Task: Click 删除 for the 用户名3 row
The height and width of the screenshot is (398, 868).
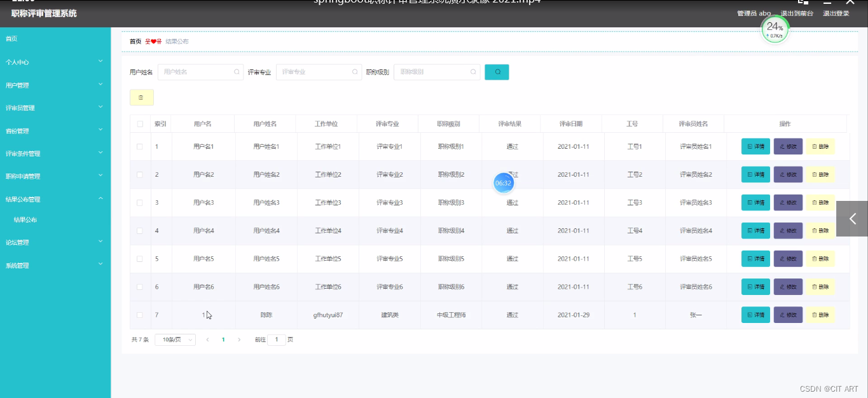Action: click(820, 203)
